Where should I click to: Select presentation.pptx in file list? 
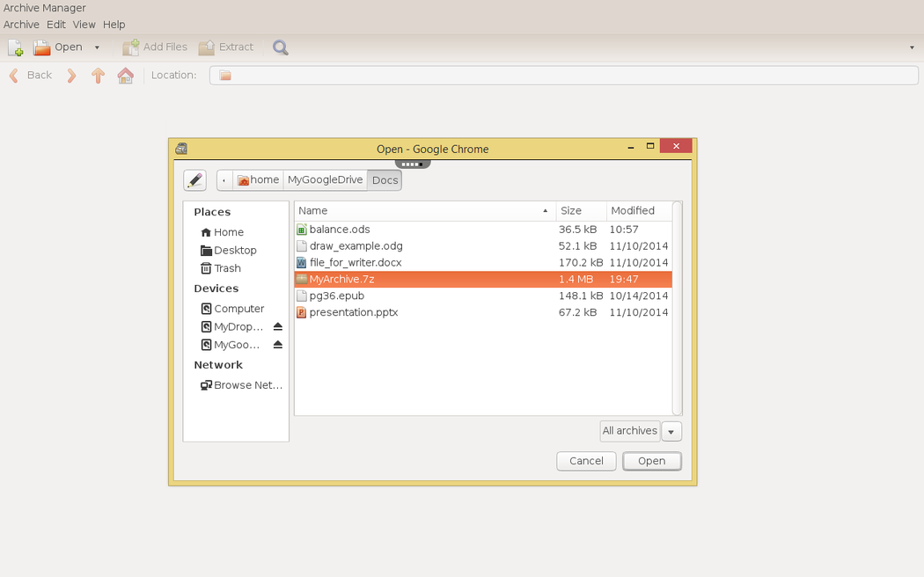353,312
